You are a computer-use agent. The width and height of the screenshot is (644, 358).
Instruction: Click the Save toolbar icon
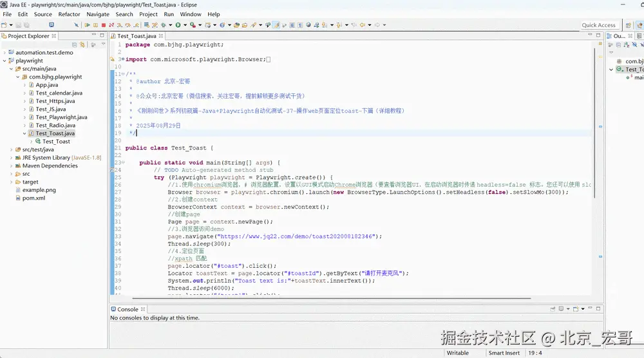pos(18,25)
